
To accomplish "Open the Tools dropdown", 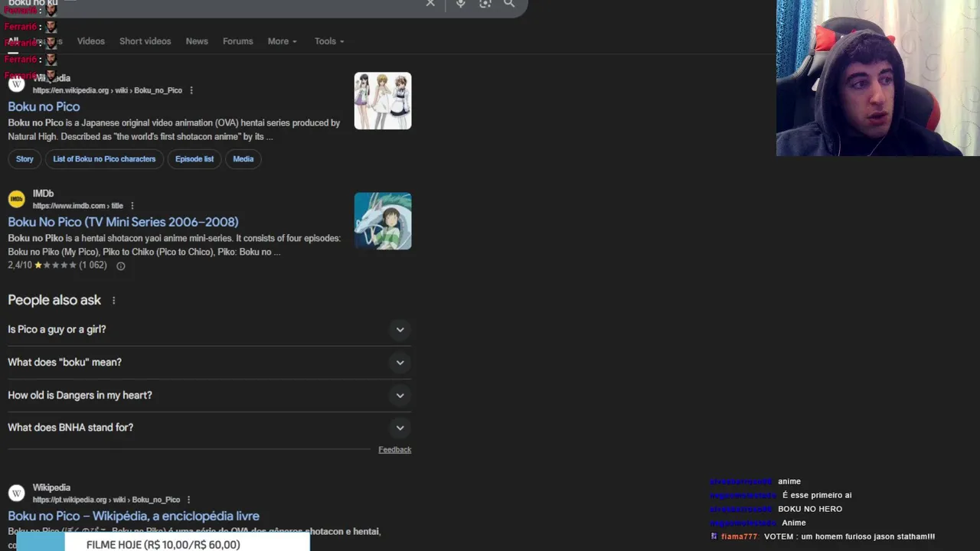I will (x=329, y=41).
